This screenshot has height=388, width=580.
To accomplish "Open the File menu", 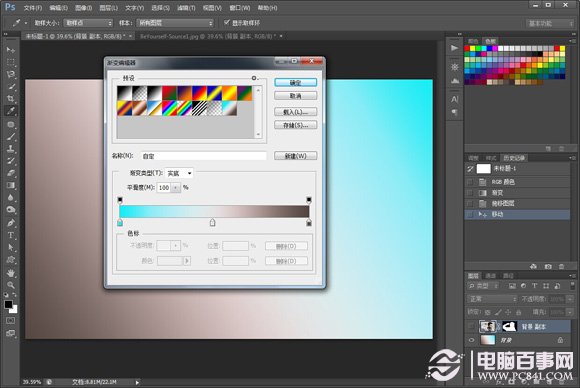I will (x=33, y=8).
